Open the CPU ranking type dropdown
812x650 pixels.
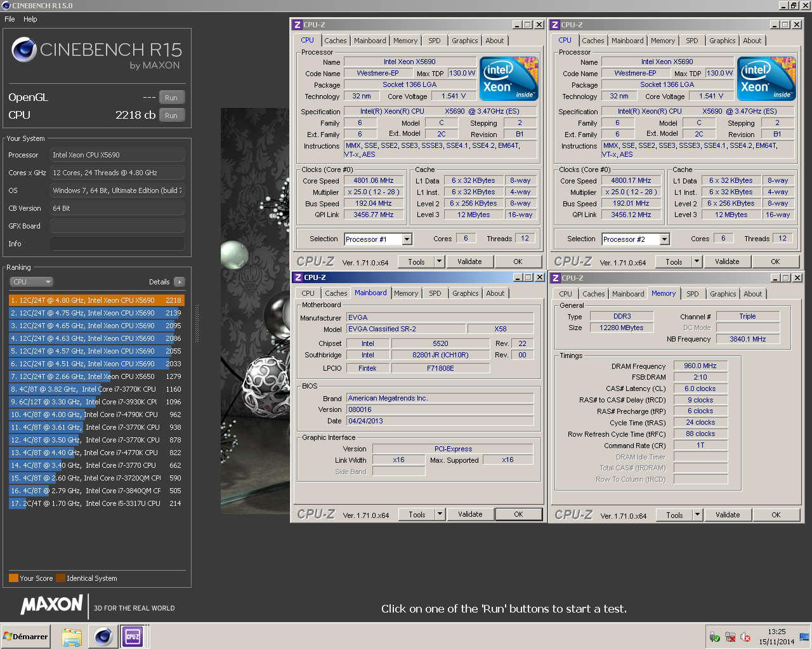coord(31,282)
